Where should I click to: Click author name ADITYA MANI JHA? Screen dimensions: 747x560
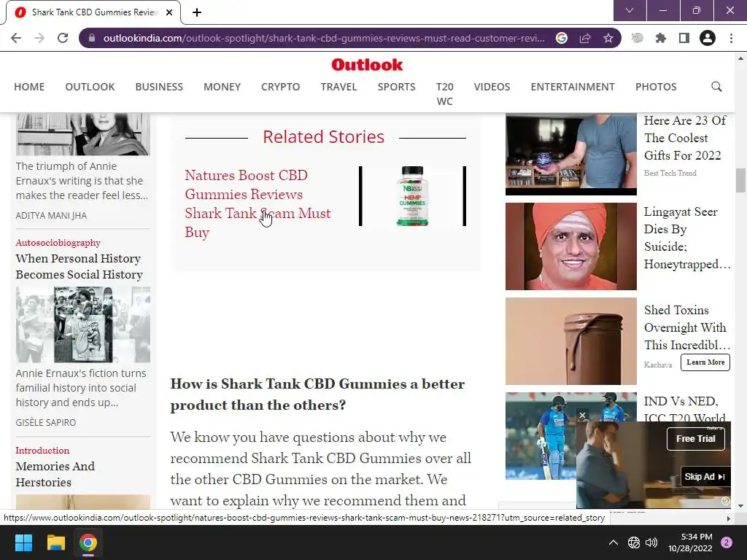[x=52, y=216]
